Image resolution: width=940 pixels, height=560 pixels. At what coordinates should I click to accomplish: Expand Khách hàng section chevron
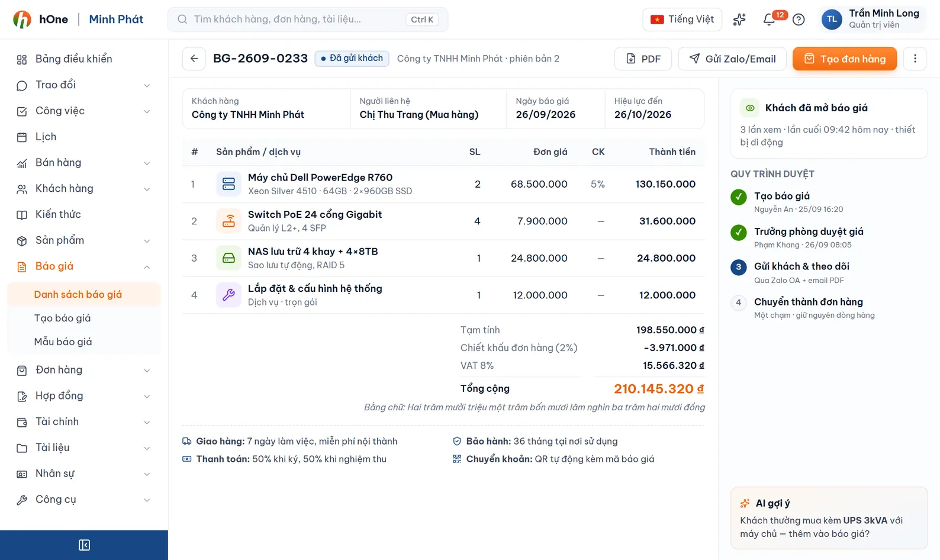[147, 189]
